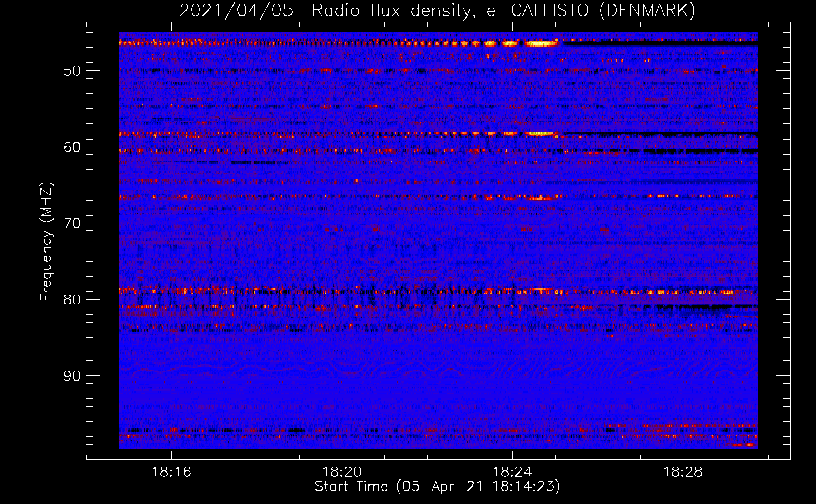Click the "Frequency (MHZ)" axis label

46,242
